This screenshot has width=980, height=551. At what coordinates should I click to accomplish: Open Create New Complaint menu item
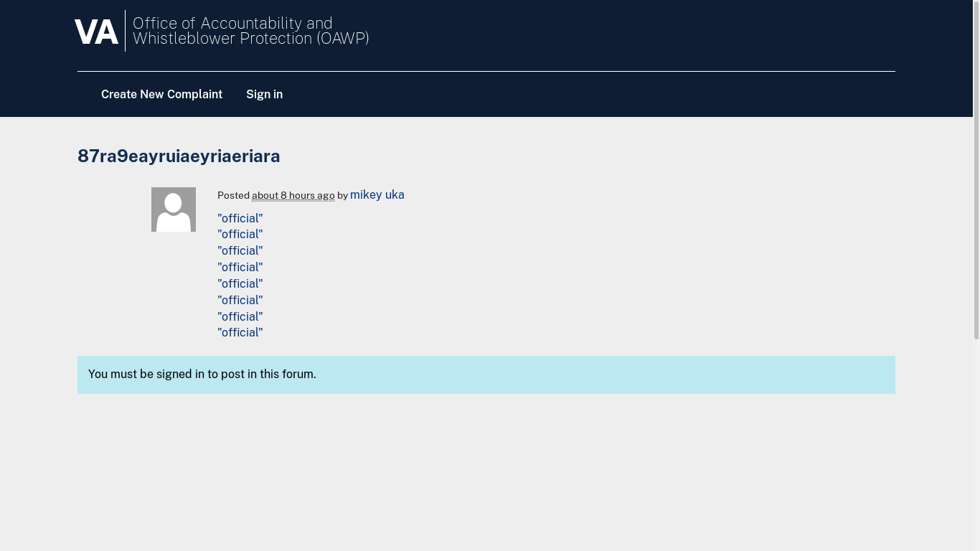(161, 94)
